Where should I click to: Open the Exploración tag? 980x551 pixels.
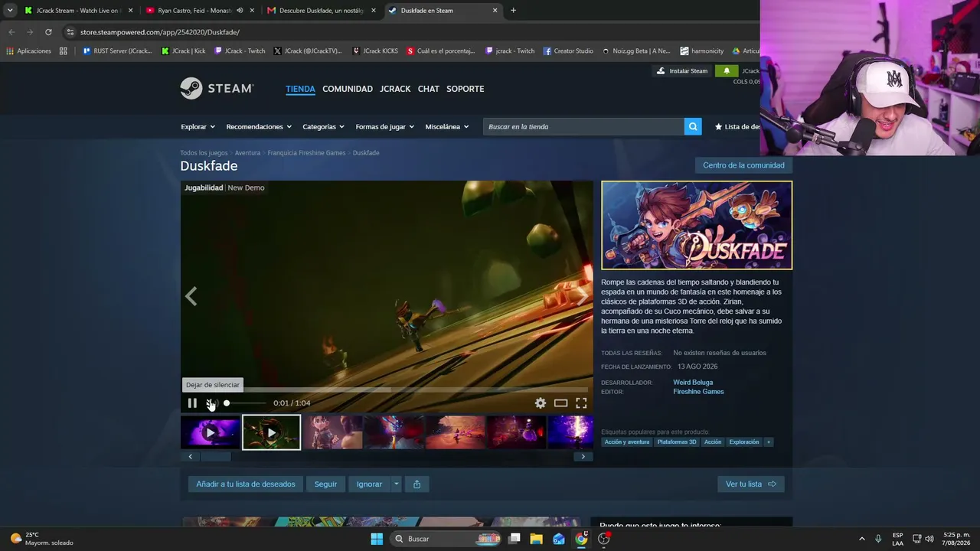[744, 442]
